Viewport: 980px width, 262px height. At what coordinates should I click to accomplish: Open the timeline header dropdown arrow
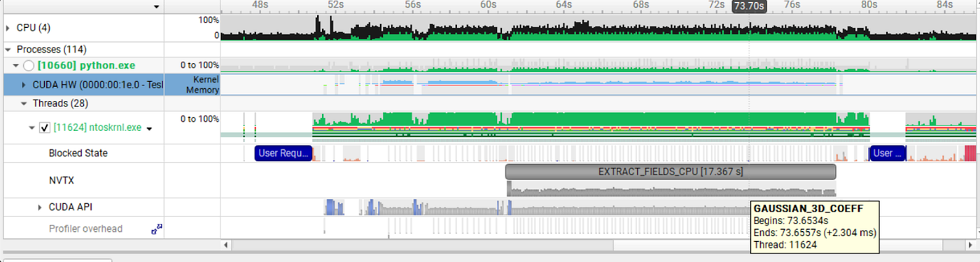pos(156,7)
